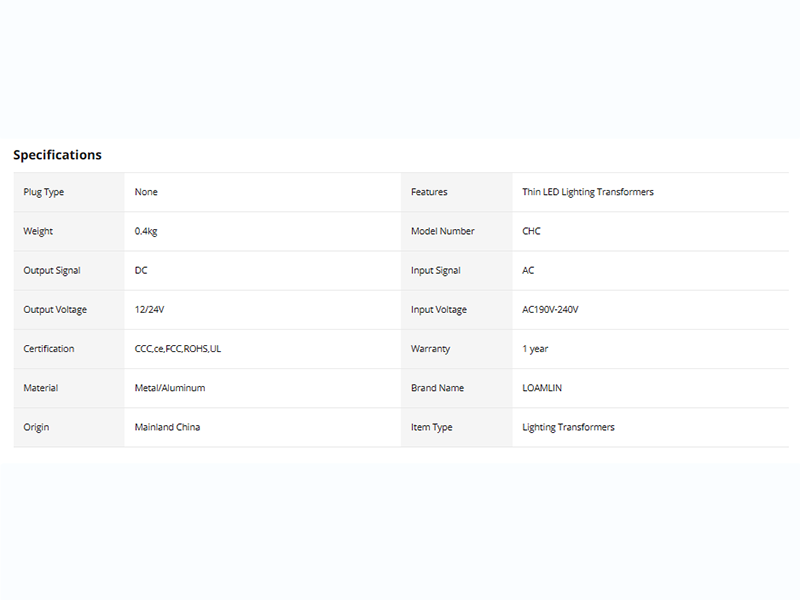Click the Plug Type value None
800x600 pixels.
pos(146,192)
